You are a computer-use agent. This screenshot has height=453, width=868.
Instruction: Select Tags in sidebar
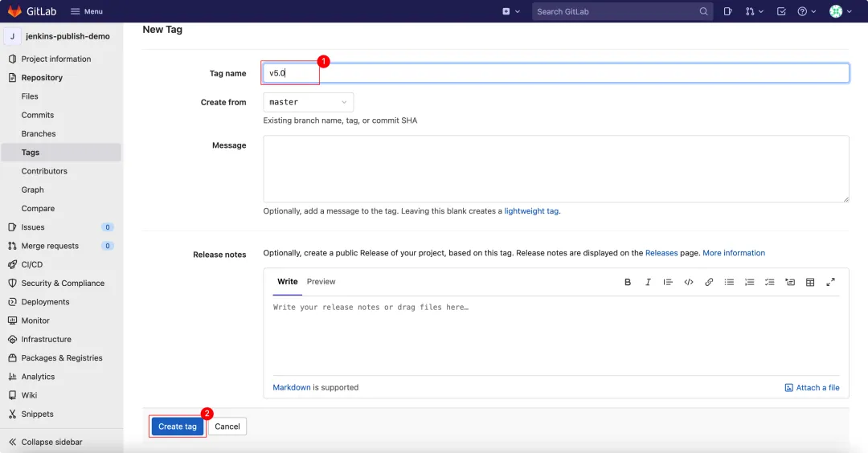(61, 152)
